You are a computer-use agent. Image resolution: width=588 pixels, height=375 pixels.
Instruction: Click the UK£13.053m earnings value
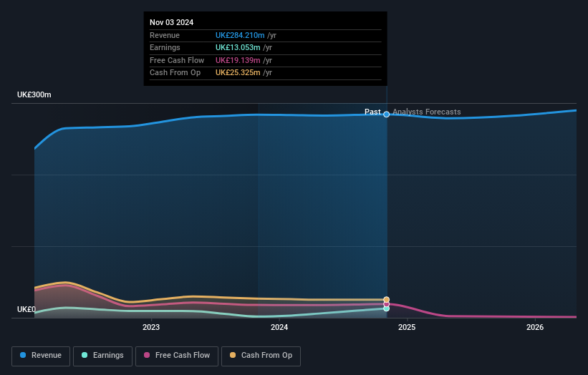(x=238, y=47)
